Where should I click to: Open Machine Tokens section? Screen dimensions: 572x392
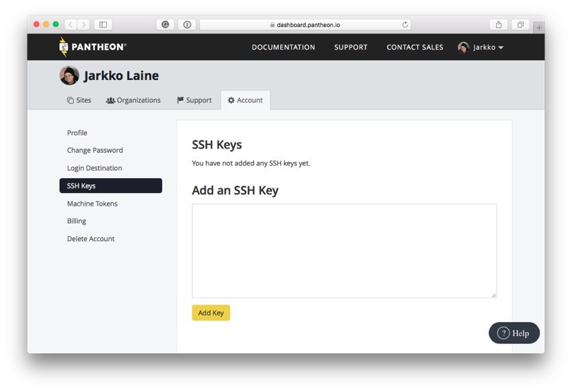pyautogui.click(x=92, y=204)
